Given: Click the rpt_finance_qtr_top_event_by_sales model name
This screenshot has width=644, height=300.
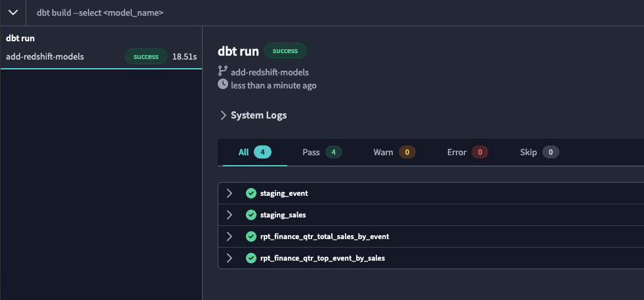Looking at the screenshot, I should tap(323, 259).
